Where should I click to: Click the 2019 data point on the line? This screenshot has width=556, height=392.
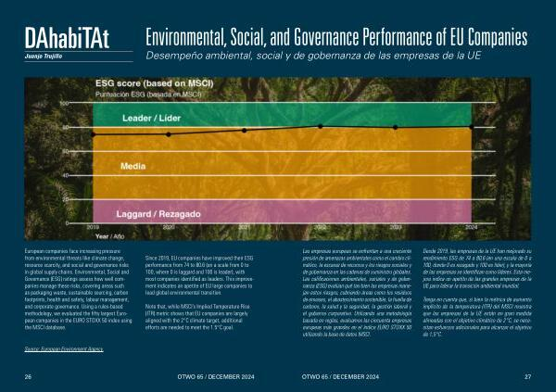pos(93,134)
